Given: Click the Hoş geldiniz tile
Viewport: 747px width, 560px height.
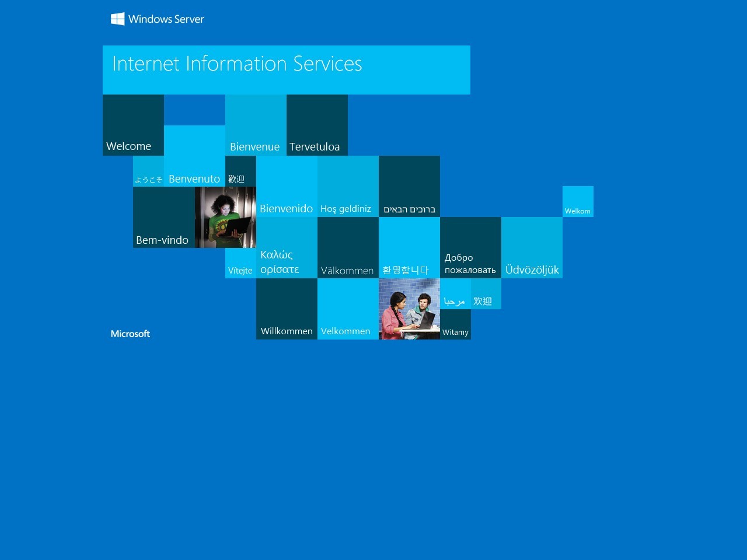Looking at the screenshot, I should click(348, 187).
